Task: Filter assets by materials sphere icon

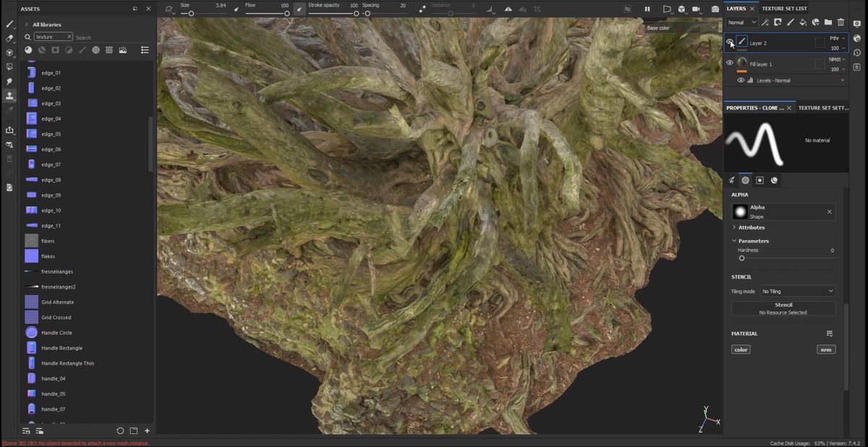Action: (x=28, y=50)
